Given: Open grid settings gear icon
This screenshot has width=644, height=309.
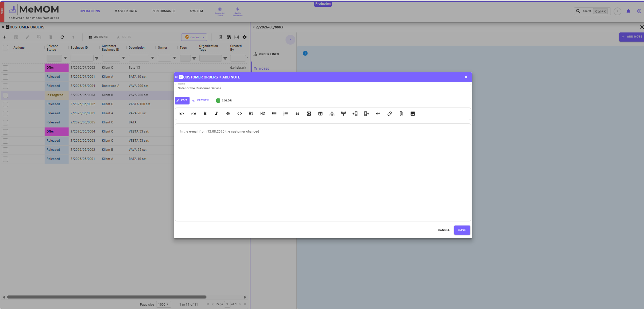Looking at the screenshot, I should (x=245, y=37).
